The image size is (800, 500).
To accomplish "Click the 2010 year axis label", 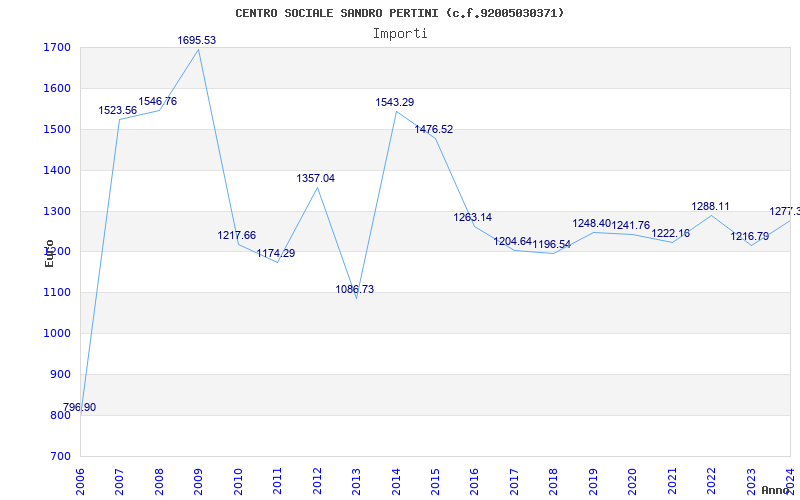I will [238, 482].
